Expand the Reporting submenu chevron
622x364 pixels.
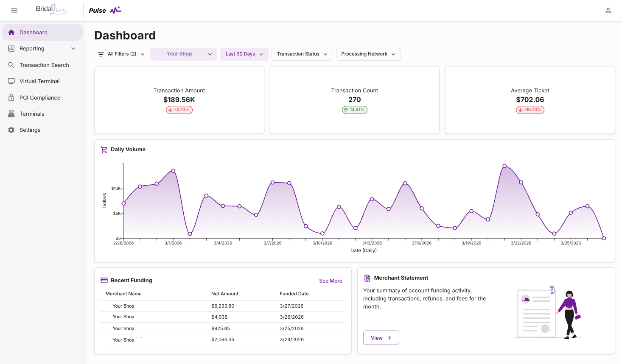(73, 49)
